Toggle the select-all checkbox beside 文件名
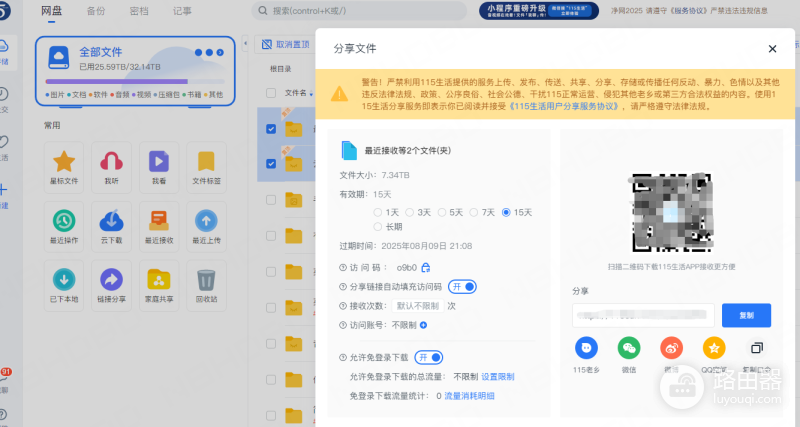This screenshot has height=427, width=800. 271,93
